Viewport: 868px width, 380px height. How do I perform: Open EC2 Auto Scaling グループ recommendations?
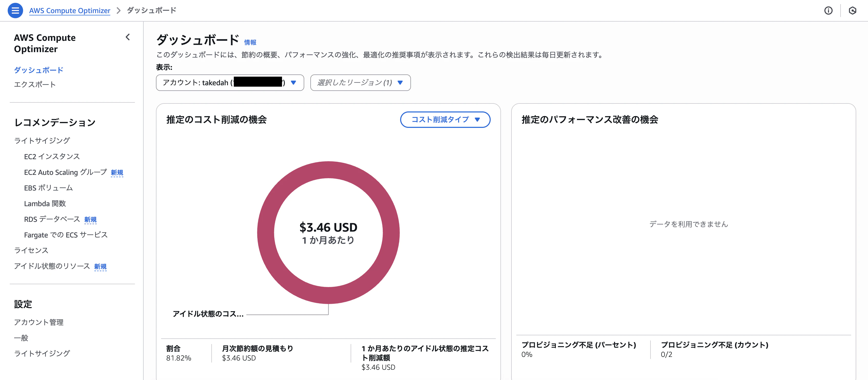[65, 172]
